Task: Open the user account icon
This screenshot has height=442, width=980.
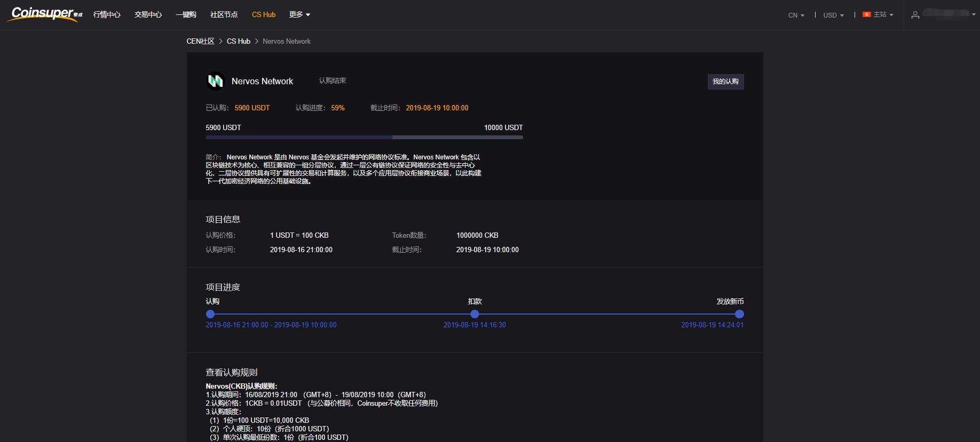Action: (915, 15)
